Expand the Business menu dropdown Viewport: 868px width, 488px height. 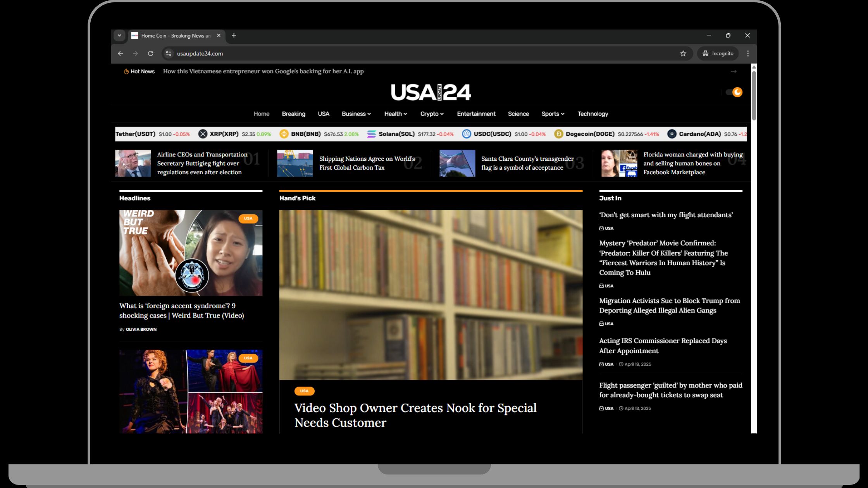[x=356, y=114]
